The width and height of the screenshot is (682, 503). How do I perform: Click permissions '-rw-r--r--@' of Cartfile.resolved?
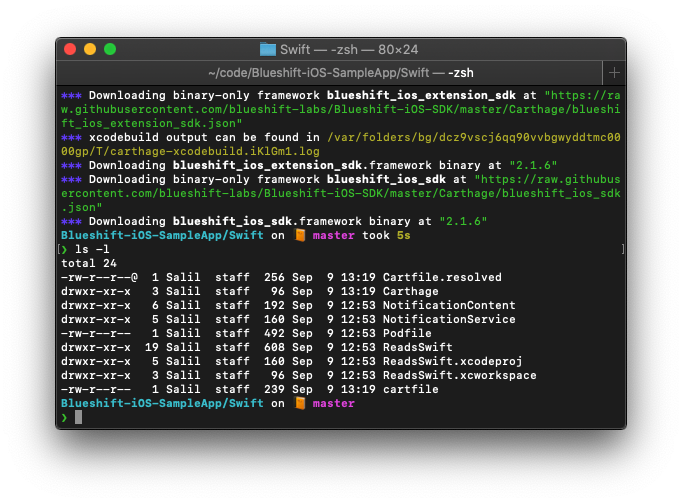pos(100,277)
